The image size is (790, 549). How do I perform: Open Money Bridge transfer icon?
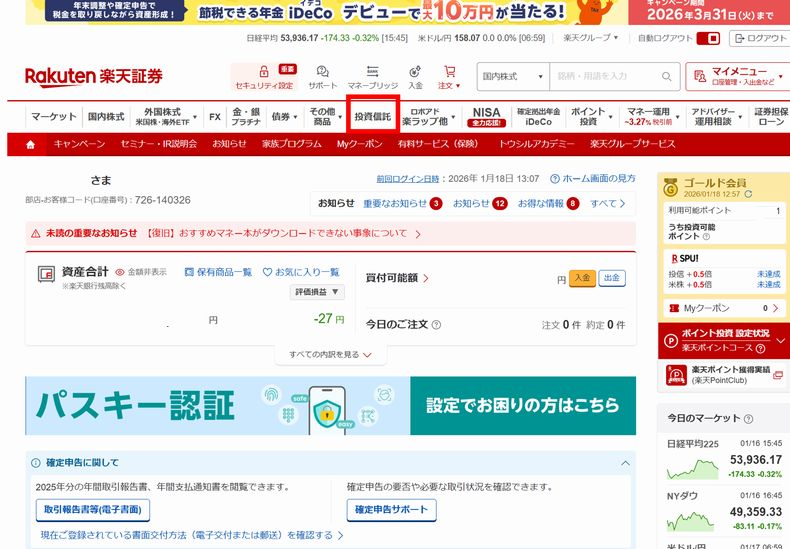pos(372,71)
